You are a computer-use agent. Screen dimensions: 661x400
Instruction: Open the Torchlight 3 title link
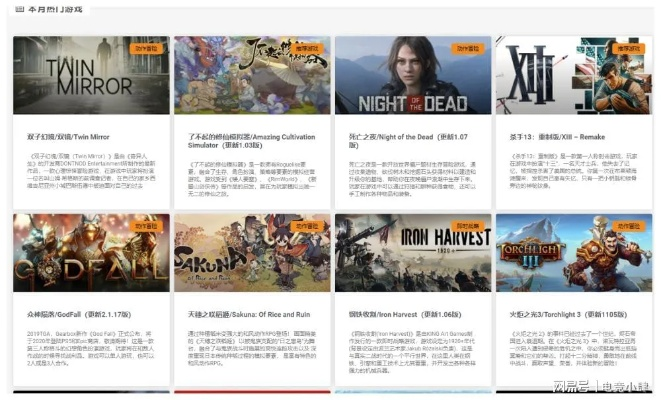pos(553,313)
